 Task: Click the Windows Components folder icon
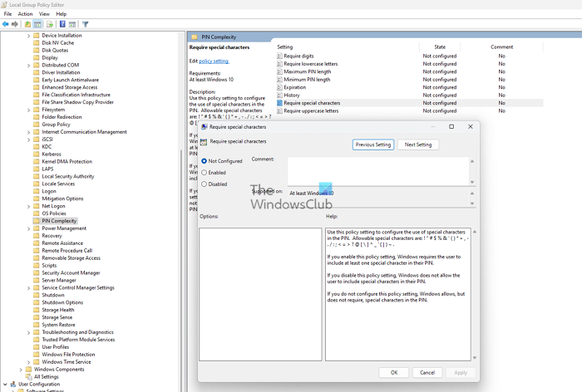(x=28, y=369)
